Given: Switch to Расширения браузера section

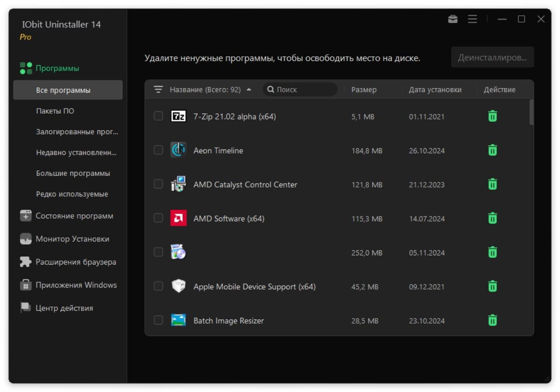Looking at the screenshot, I should click(x=76, y=262).
